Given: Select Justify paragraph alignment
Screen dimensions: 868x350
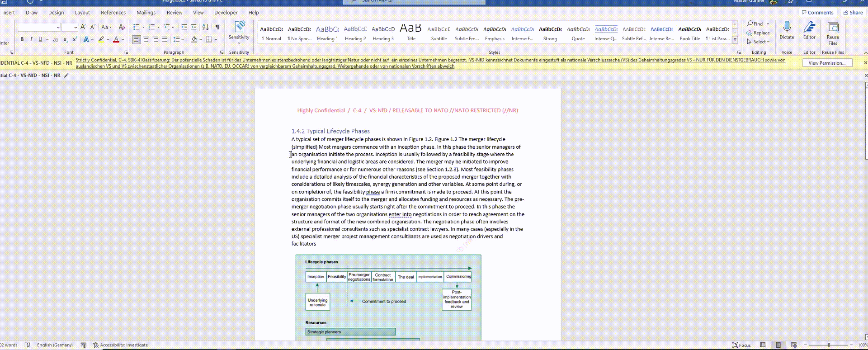Looking at the screenshot, I should click(165, 40).
